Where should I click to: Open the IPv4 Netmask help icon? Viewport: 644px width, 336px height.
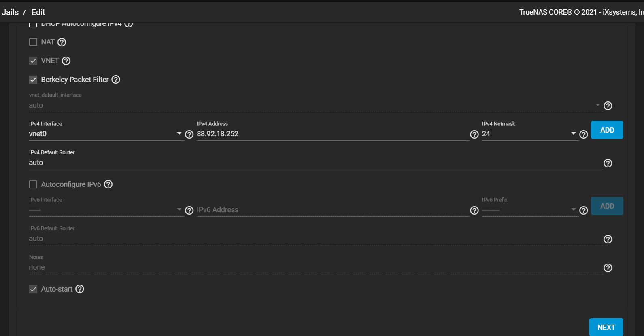583,134
